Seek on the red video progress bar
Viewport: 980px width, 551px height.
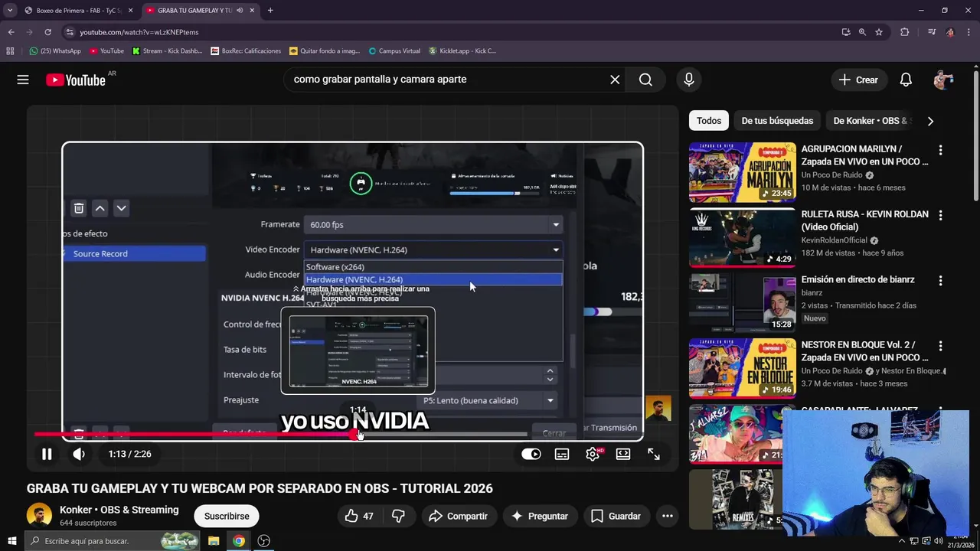(280, 435)
